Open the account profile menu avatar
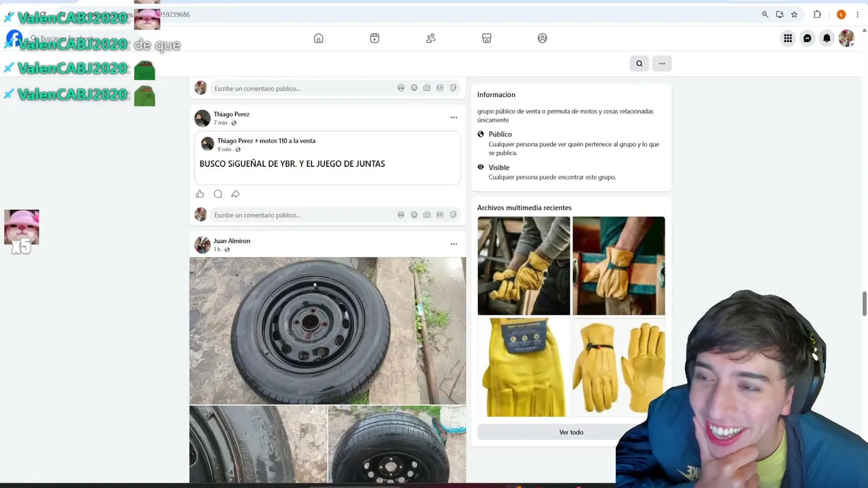This screenshot has width=868, height=488. pos(846,39)
